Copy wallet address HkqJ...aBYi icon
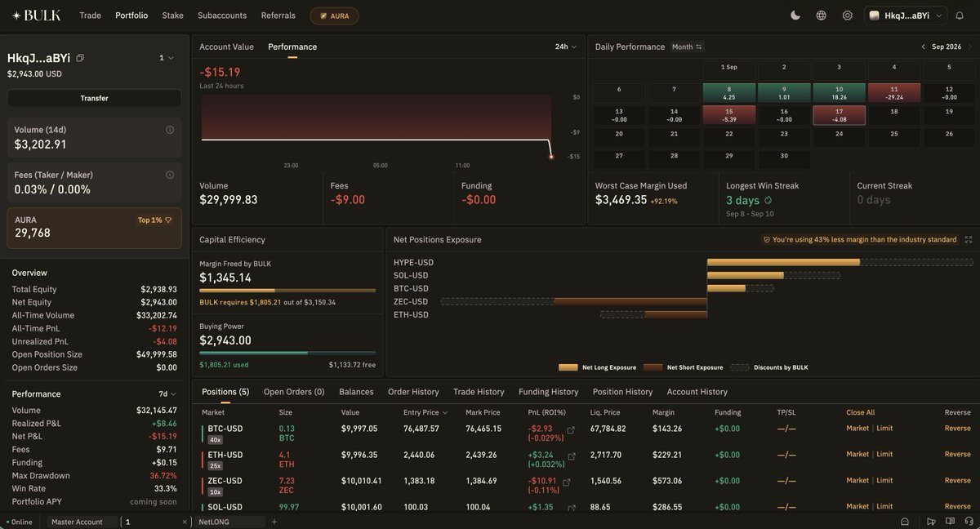 (80, 58)
